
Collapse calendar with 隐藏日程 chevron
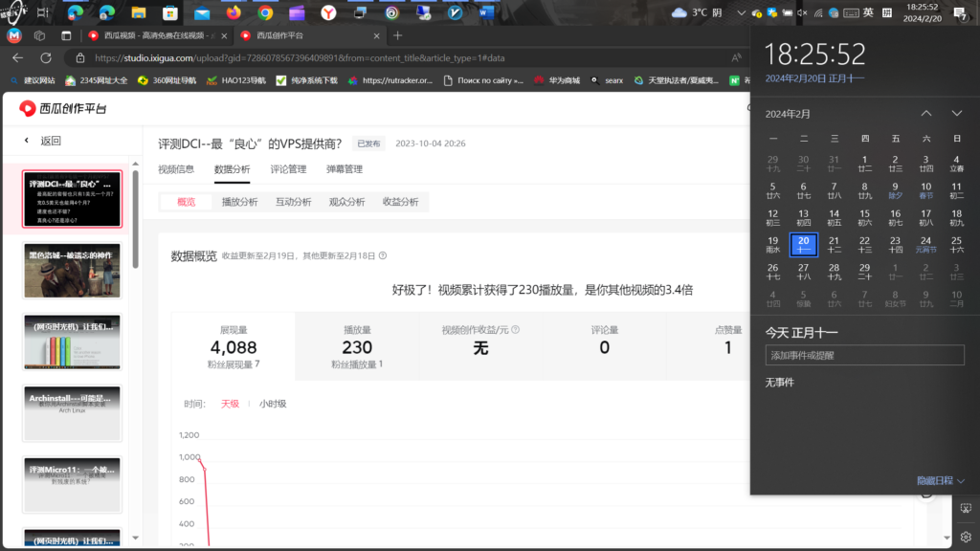[x=960, y=480]
